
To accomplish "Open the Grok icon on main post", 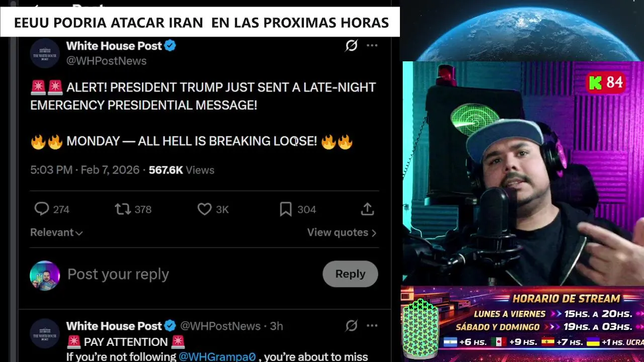I will (x=351, y=46).
